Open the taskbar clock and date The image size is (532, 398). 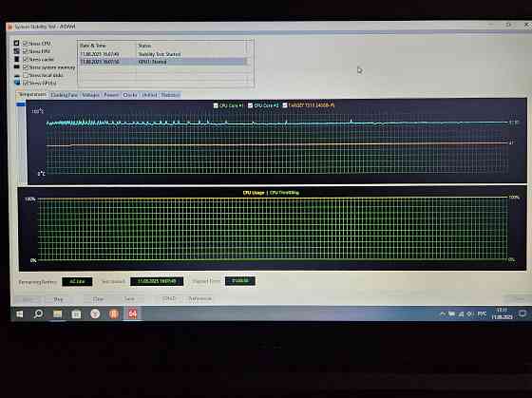pos(502,313)
